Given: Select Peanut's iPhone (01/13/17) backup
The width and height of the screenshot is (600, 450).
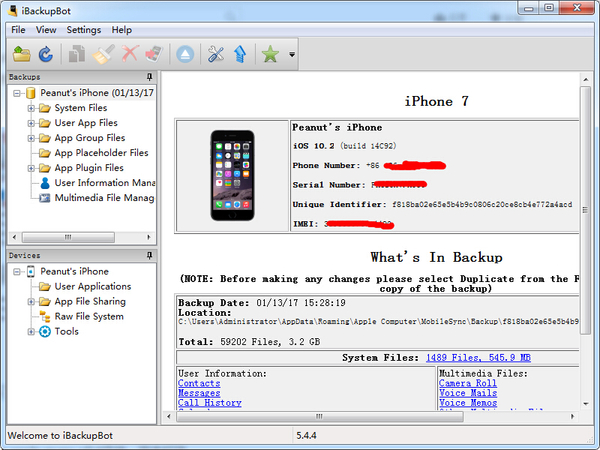Looking at the screenshot, I should coord(97,93).
